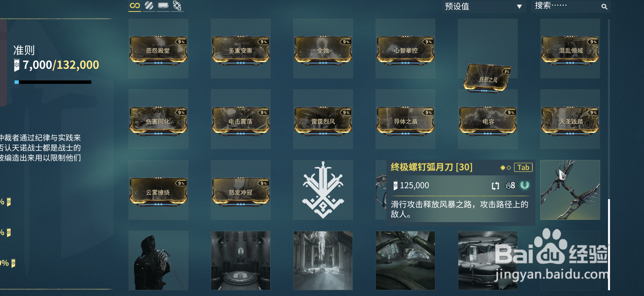Choose the tilted 抚慰之风 mod card
The image size is (644, 296).
(x=488, y=78)
